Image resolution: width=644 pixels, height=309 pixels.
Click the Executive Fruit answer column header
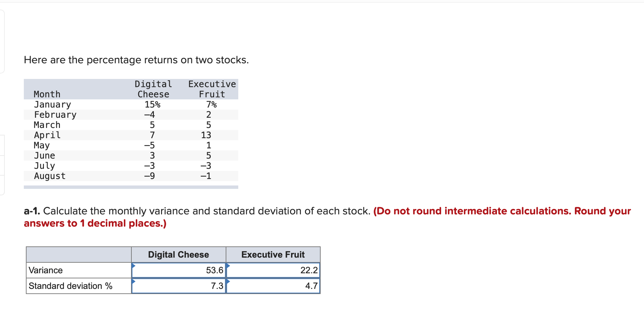click(273, 255)
